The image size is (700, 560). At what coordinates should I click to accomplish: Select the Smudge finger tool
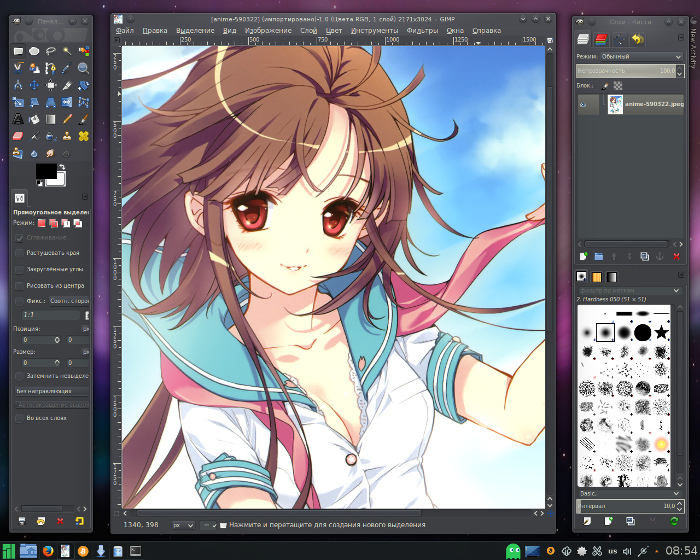coord(50,153)
